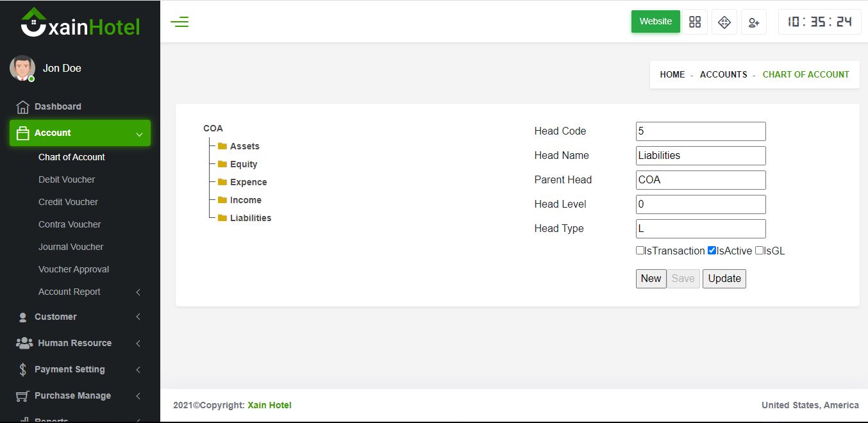Click the Head Name input field
The height and width of the screenshot is (423, 868).
[x=701, y=156]
